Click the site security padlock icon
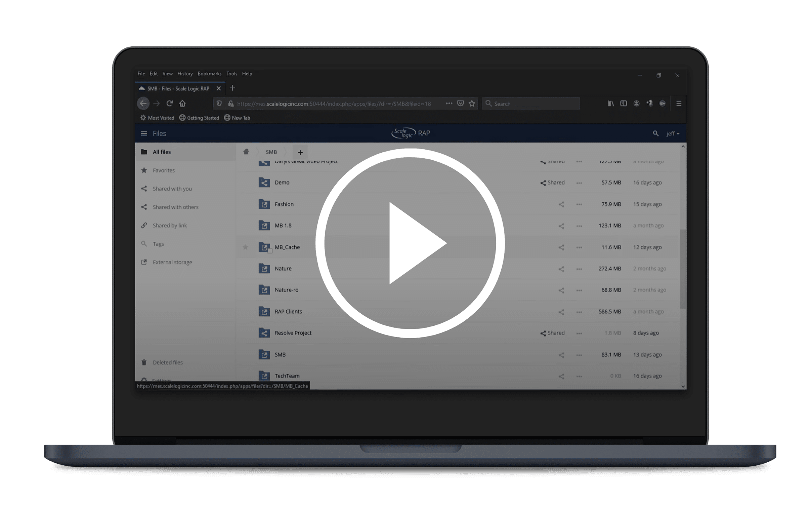The width and height of the screenshot is (812, 509). [231, 104]
